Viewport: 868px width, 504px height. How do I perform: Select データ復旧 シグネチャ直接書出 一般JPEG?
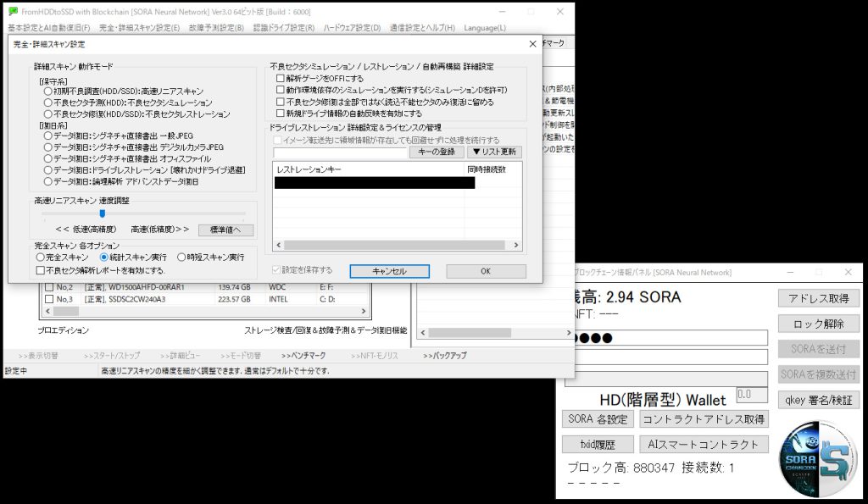point(48,136)
